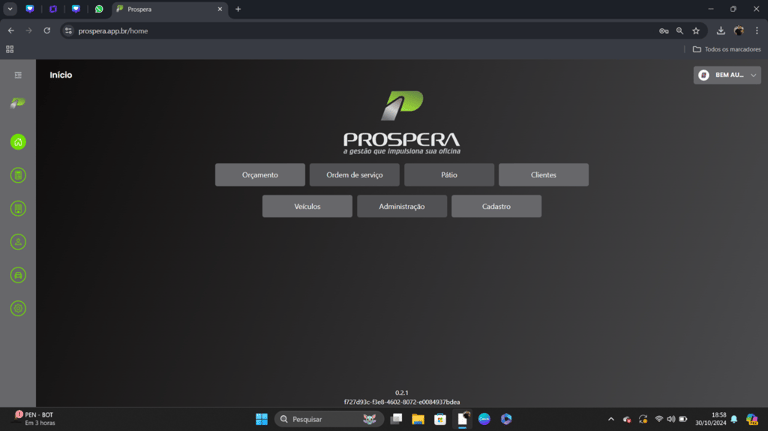
Task: Open the Settings gear sidebar icon
Action: coord(18,309)
